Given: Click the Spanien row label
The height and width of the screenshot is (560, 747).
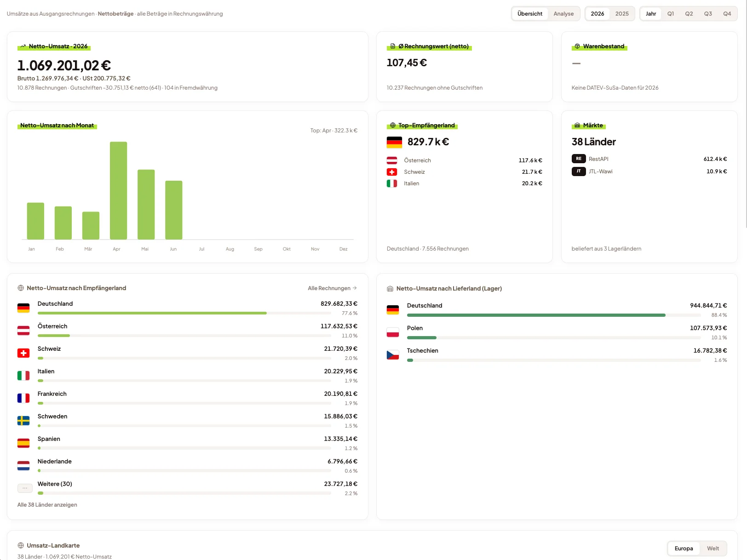Looking at the screenshot, I should (x=49, y=439).
